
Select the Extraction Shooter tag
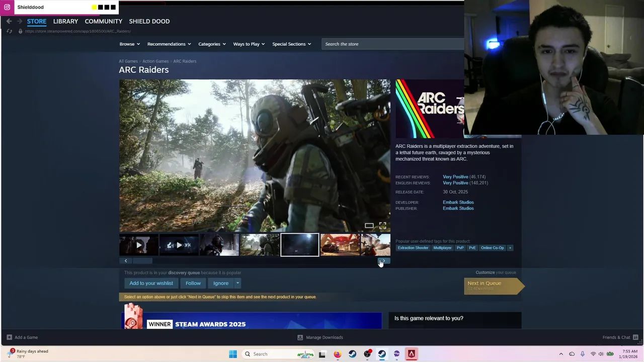413,248
